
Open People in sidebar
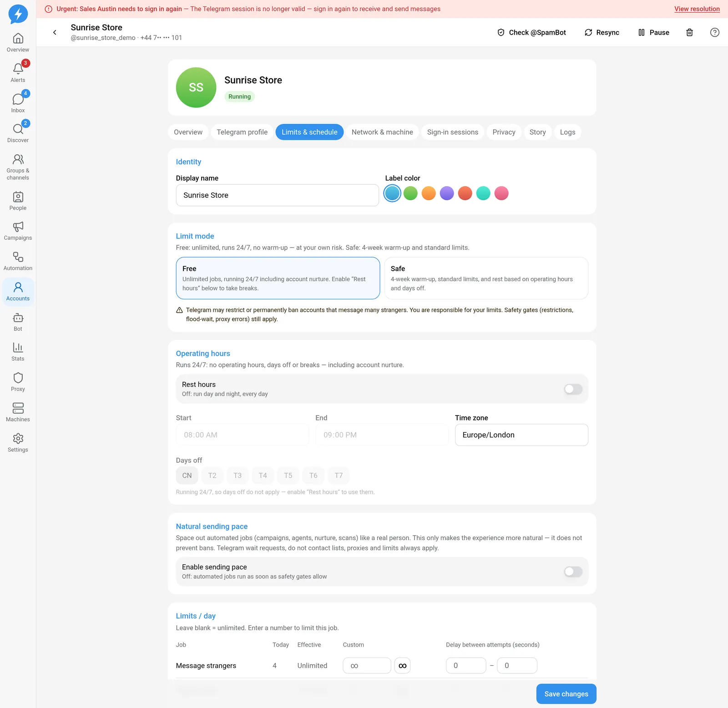click(18, 201)
